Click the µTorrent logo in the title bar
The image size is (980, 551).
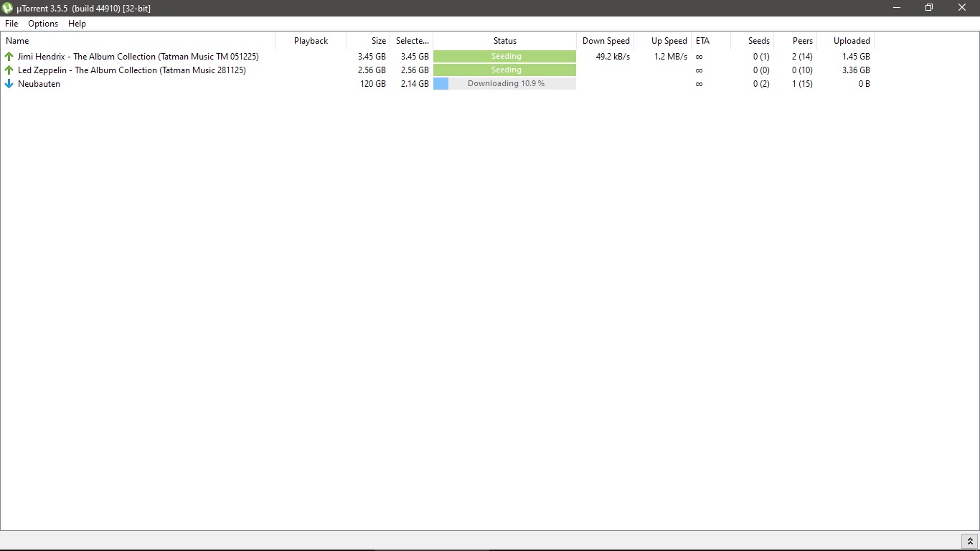pyautogui.click(x=8, y=8)
